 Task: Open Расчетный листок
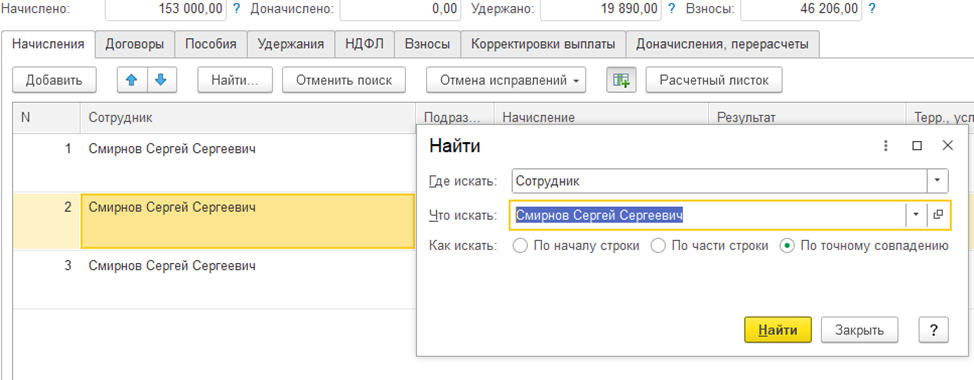tap(714, 80)
